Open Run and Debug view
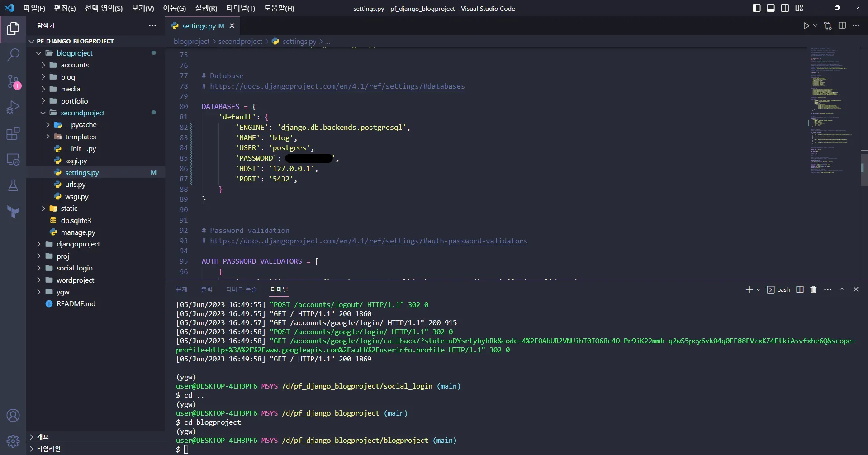868x455 pixels. click(13, 107)
